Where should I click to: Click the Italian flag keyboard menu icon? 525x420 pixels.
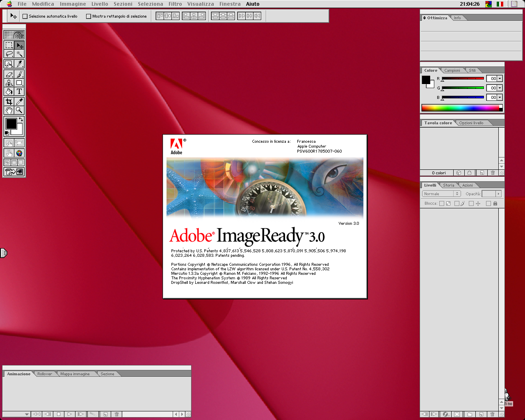(x=500, y=4)
